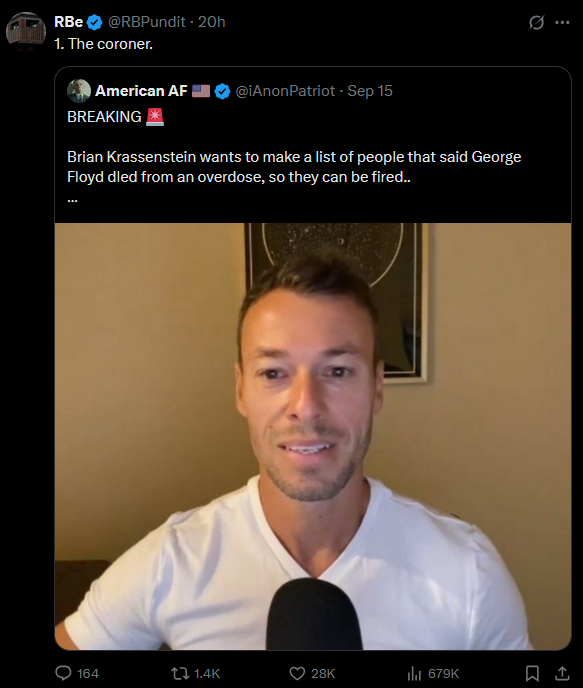Play the quoted video of man
Screen dimensions: 583x688
click(x=313, y=436)
